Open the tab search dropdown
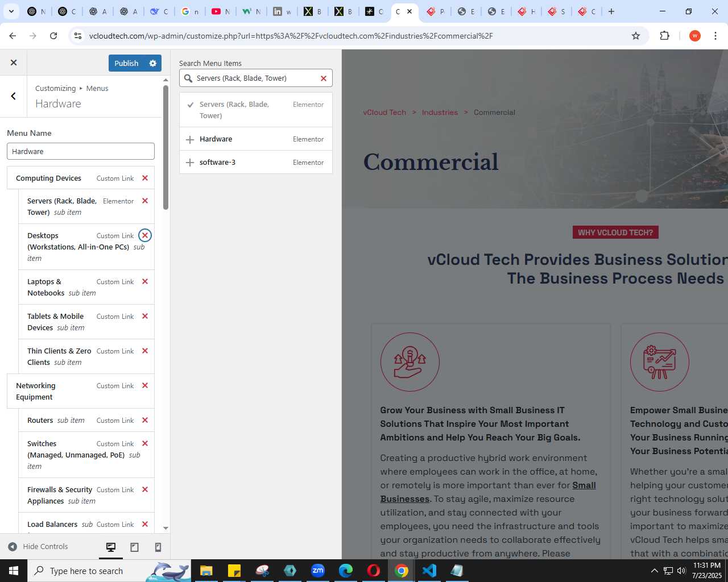Image resolution: width=728 pixels, height=582 pixels. pyautogui.click(x=11, y=11)
